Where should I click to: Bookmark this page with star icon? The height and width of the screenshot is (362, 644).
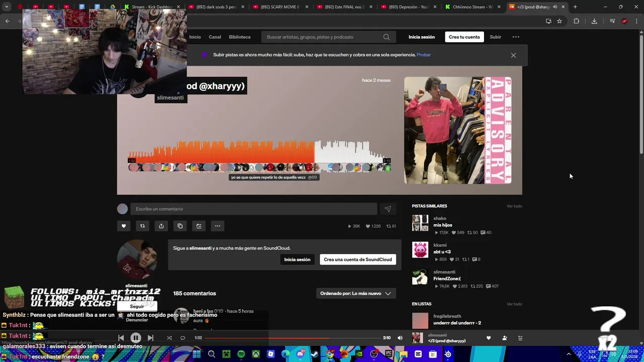click(559, 21)
